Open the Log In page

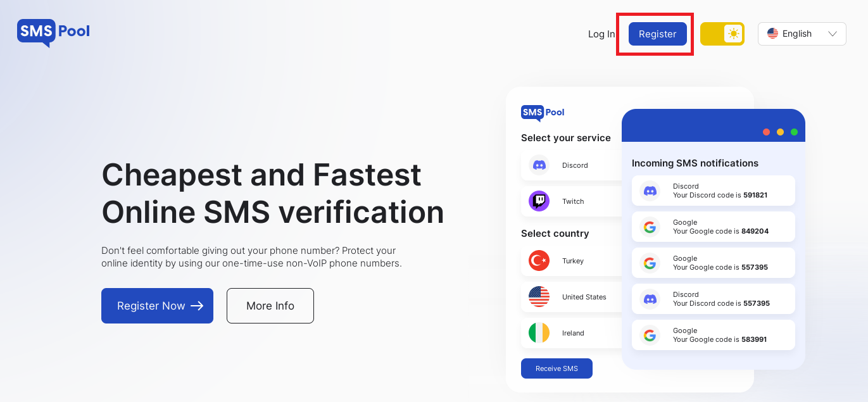point(601,34)
